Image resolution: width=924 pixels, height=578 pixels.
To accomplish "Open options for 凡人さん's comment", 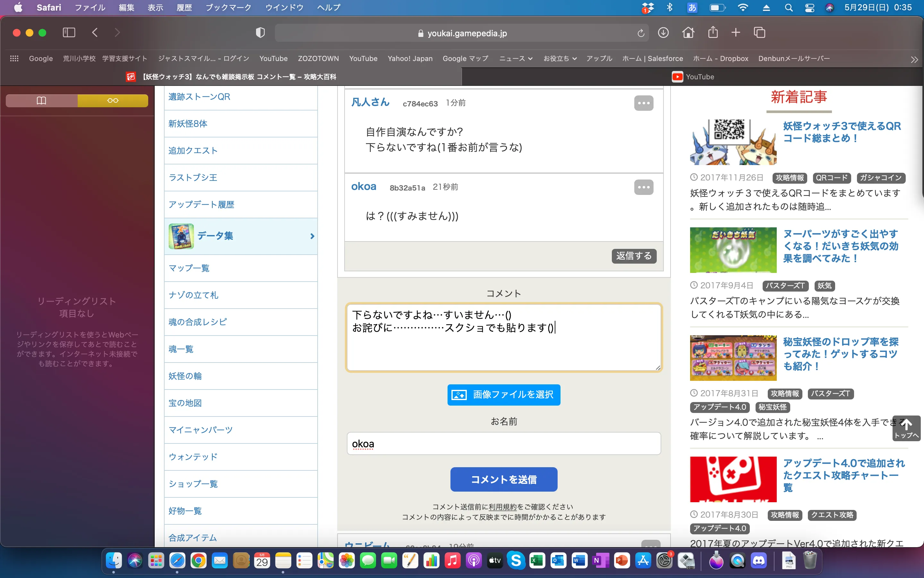I will pyautogui.click(x=643, y=103).
